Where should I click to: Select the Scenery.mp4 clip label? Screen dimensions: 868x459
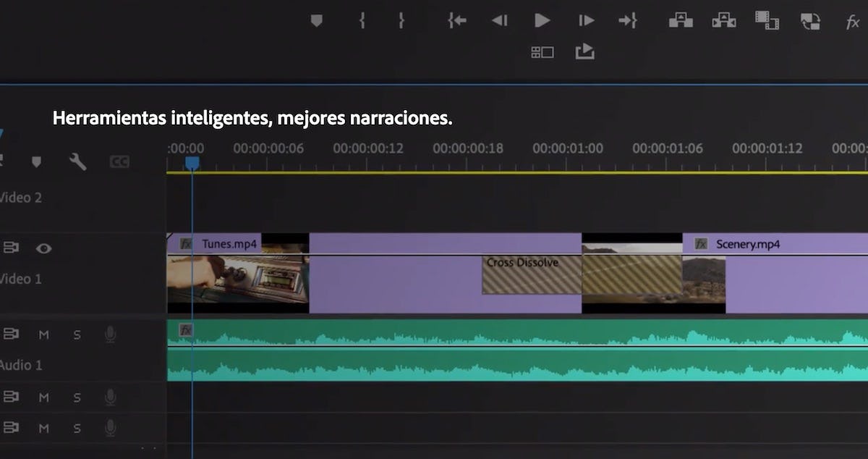(747, 244)
